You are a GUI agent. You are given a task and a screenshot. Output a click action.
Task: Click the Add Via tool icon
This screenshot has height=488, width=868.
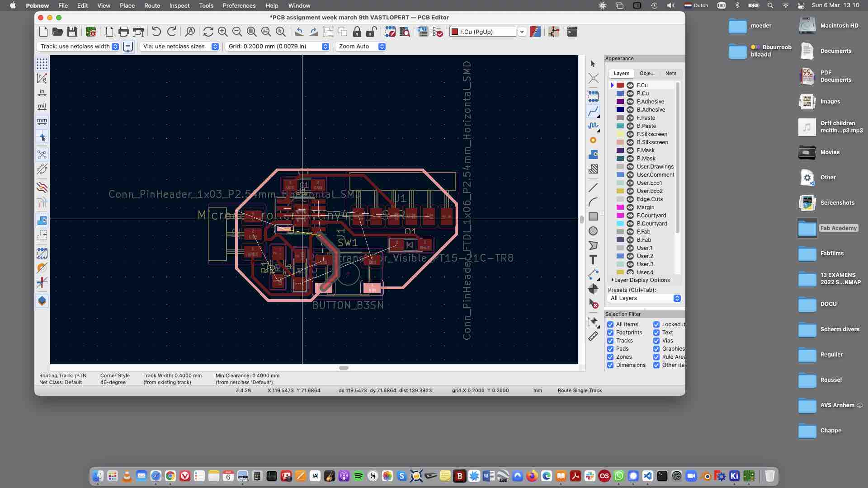pyautogui.click(x=593, y=140)
